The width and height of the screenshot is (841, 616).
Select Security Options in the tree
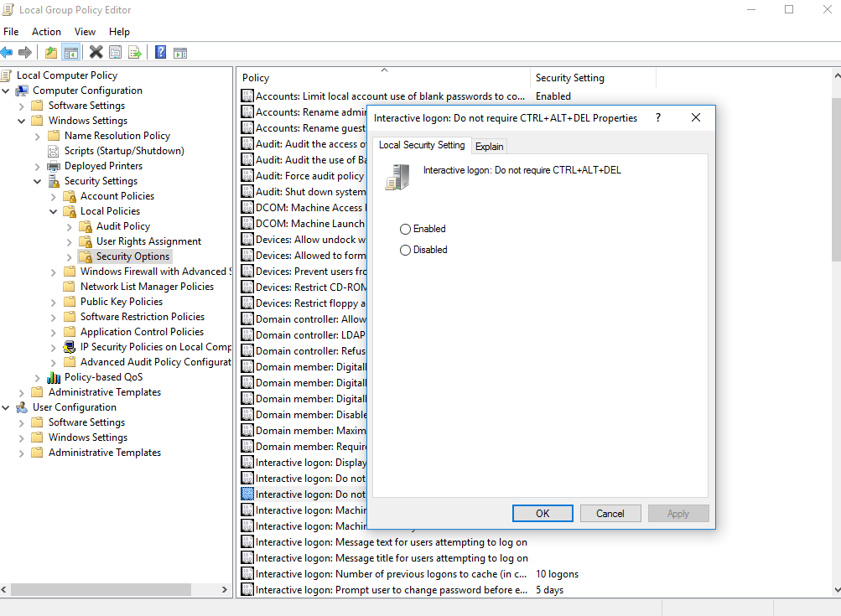point(133,256)
